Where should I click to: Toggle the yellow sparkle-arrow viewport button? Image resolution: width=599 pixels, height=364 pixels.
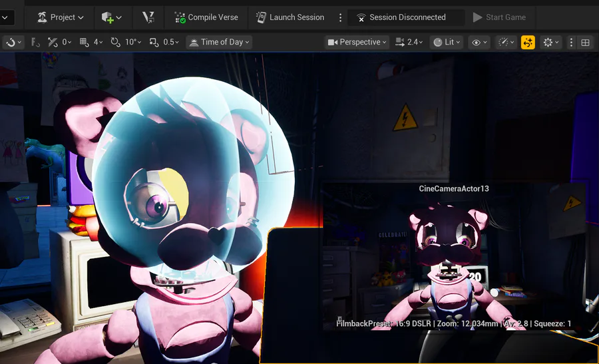pyautogui.click(x=528, y=42)
